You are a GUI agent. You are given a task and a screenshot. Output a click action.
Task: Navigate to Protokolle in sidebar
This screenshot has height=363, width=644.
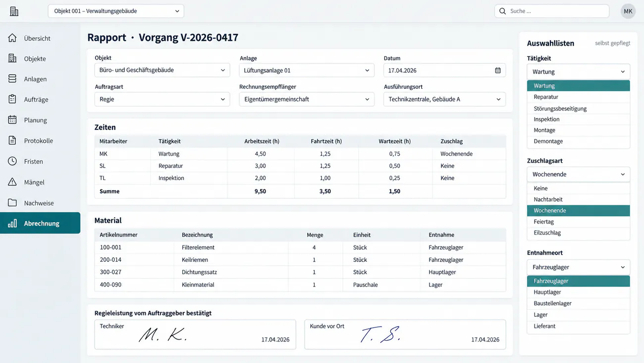point(40,140)
